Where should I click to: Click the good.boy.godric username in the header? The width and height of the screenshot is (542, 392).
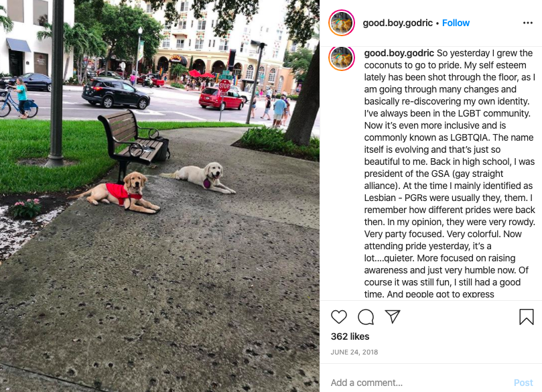pyautogui.click(x=397, y=23)
